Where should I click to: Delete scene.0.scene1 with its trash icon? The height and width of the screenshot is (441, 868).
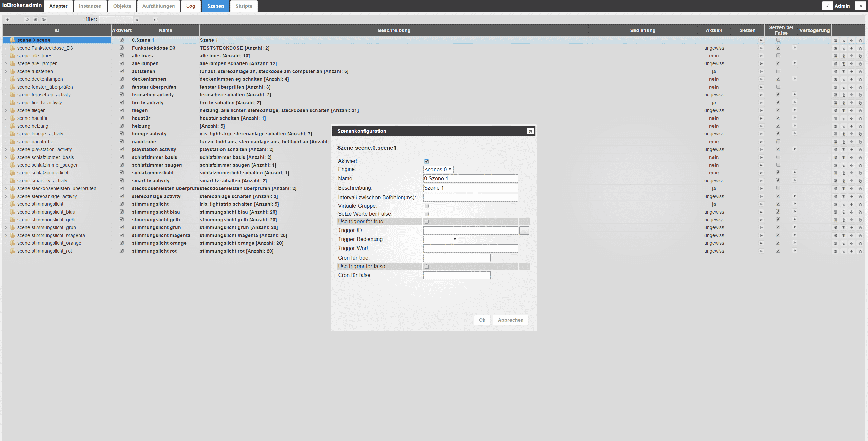pos(844,40)
